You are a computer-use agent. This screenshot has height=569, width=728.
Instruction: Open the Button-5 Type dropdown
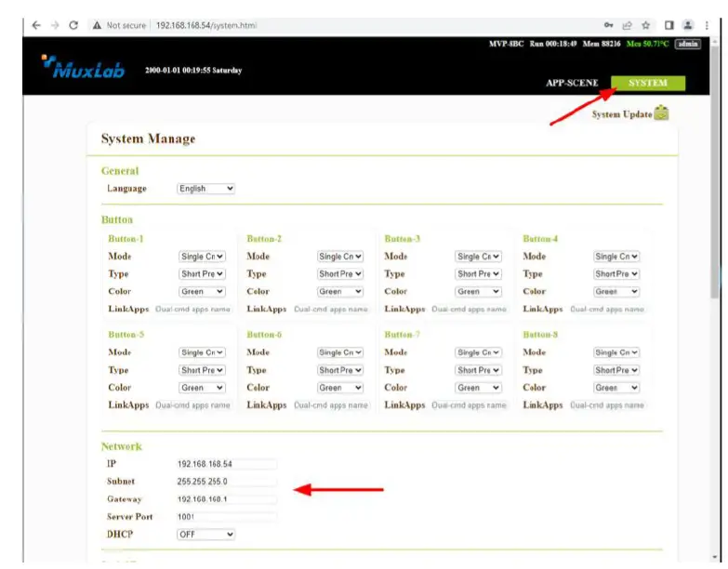coord(202,370)
